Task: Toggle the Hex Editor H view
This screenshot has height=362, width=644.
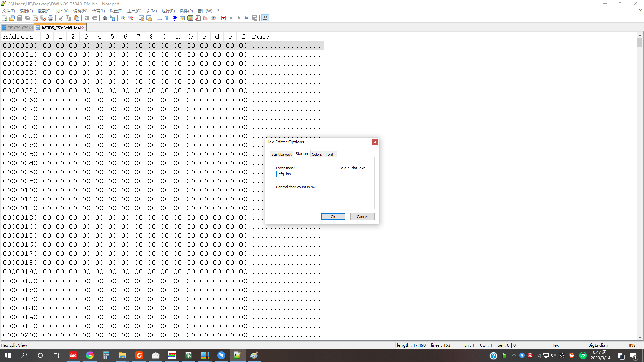Action: click(265, 18)
